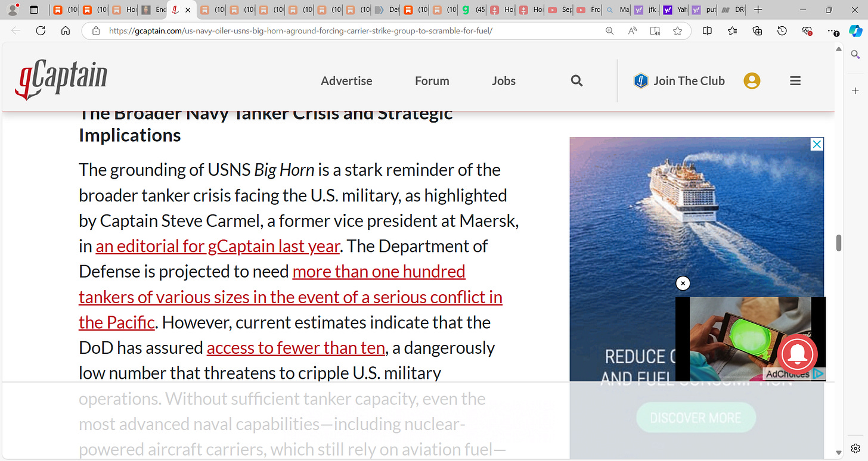This screenshot has height=461, width=868.
Task: Open Settings and more ellipsis menu
Action: tap(833, 31)
